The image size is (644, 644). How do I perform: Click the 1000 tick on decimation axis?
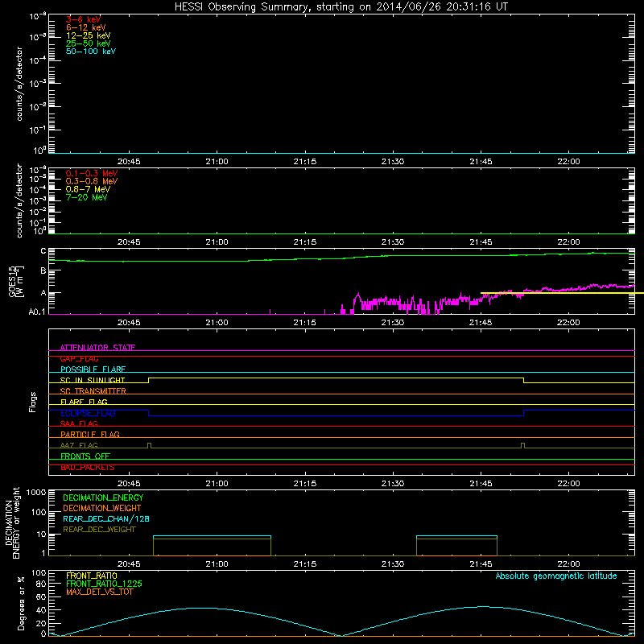(36, 493)
